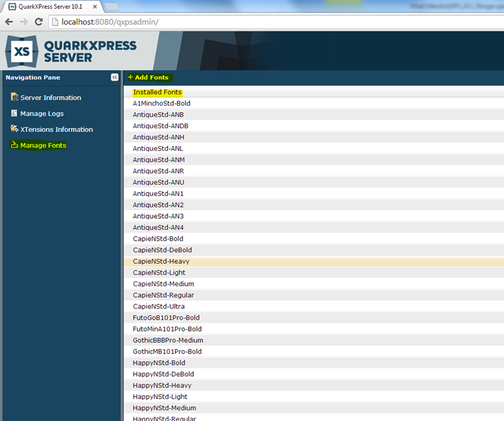The image size is (504, 421).
Task: Select CapieNStd-Light font row
Action: [314, 273]
